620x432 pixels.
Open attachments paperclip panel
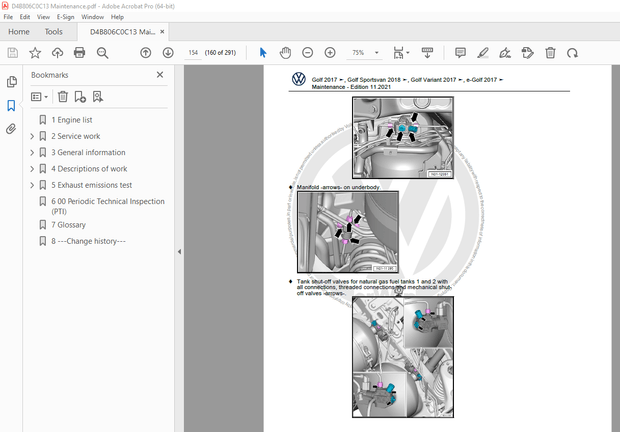pos(11,129)
